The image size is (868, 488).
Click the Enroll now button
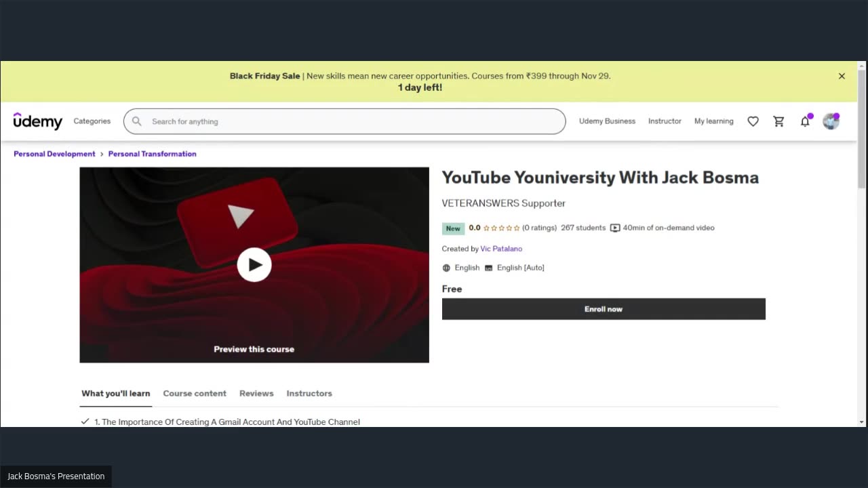[x=604, y=309]
